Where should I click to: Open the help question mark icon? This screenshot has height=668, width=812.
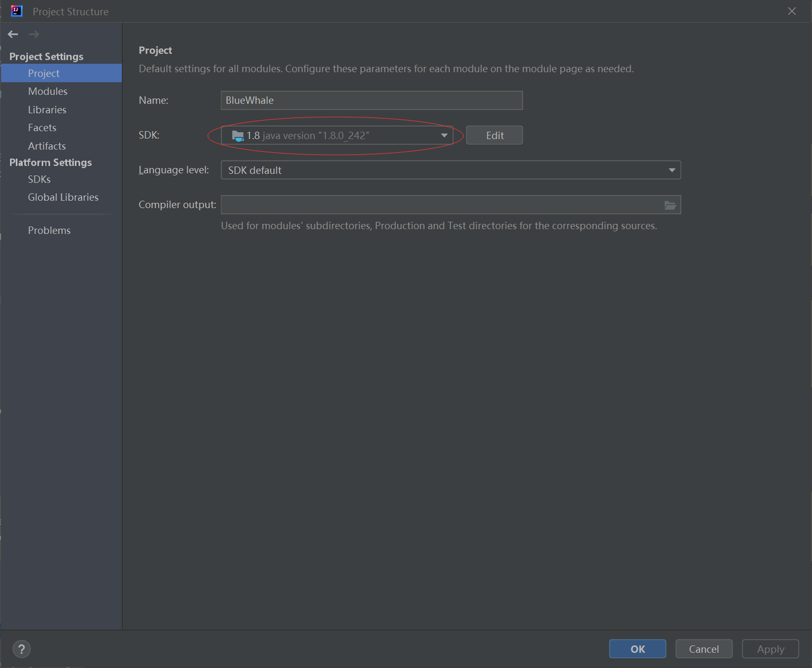21,648
